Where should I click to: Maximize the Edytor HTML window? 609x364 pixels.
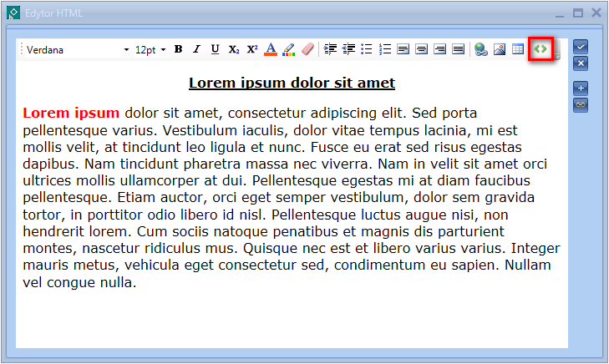tap(578, 13)
